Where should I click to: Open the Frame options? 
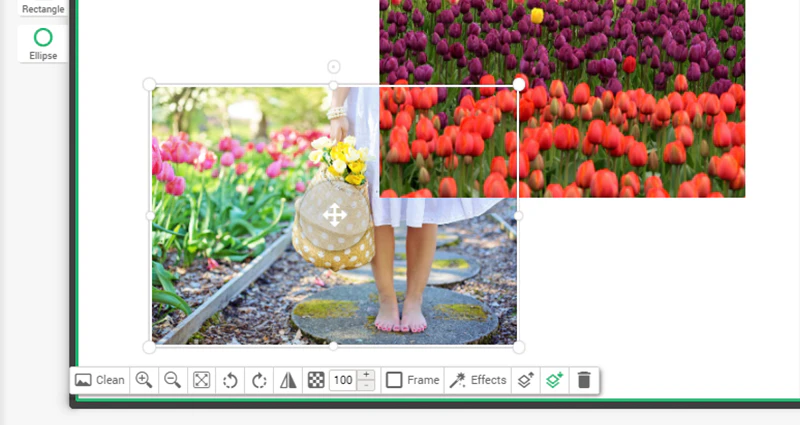pyautogui.click(x=413, y=380)
